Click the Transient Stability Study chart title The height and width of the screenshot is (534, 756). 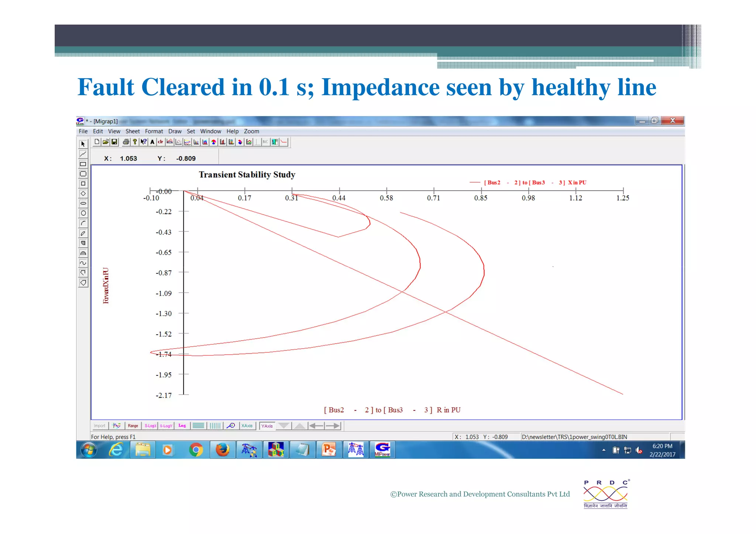(x=247, y=175)
